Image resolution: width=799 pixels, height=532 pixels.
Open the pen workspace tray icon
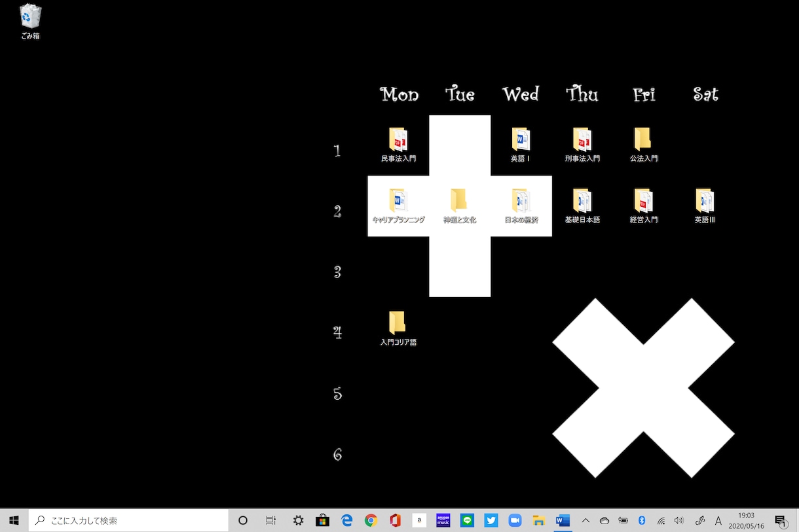tap(699, 520)
